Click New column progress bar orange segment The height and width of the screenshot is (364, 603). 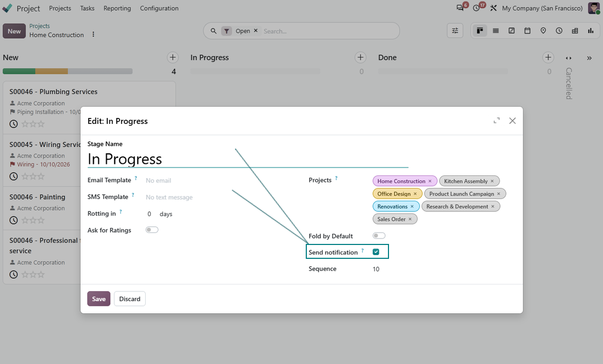click(x=52, y=71)
